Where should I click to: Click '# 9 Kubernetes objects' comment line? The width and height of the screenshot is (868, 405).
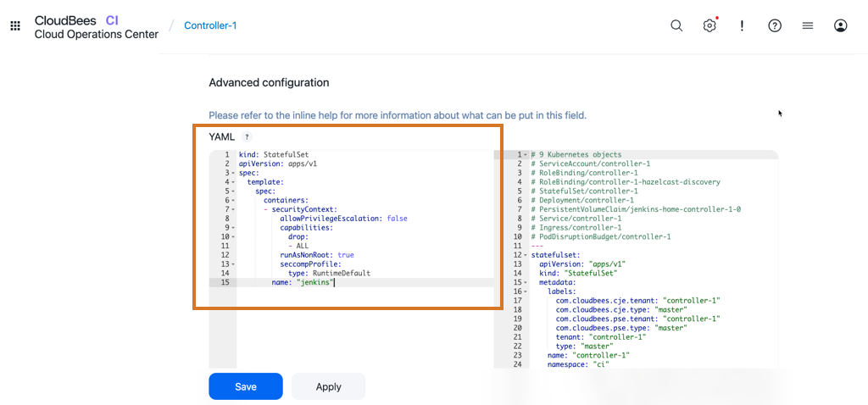click(576, 155)
